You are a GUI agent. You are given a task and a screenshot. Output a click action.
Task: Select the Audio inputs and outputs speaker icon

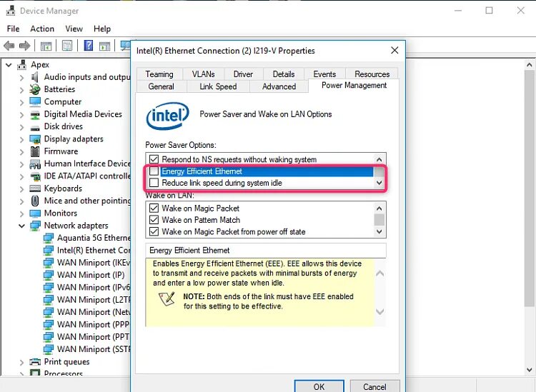[x=34, y=77]
